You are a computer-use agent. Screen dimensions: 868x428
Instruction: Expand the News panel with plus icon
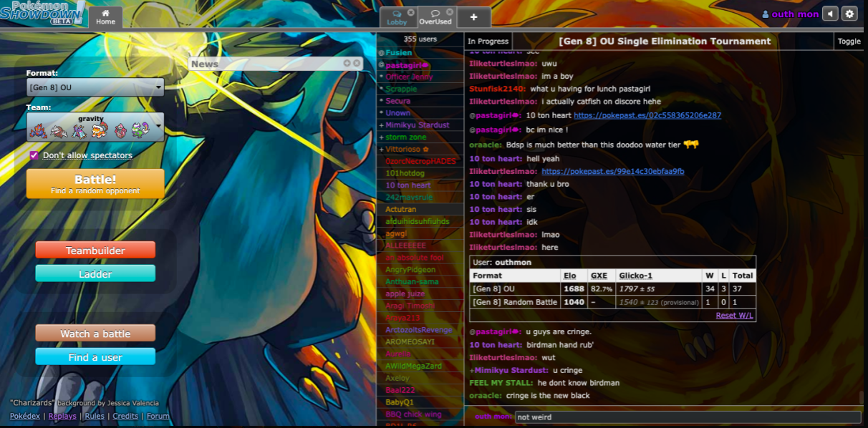(x=347, y=64)
